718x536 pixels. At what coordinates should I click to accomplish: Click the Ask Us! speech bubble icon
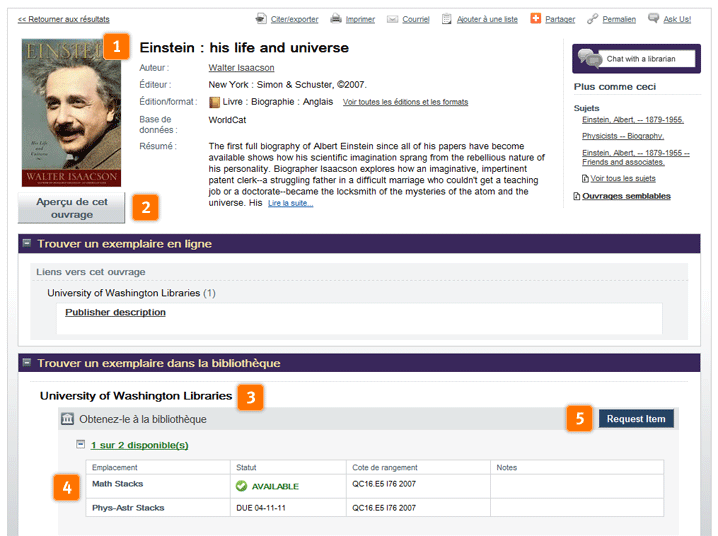tap(654, 18)
